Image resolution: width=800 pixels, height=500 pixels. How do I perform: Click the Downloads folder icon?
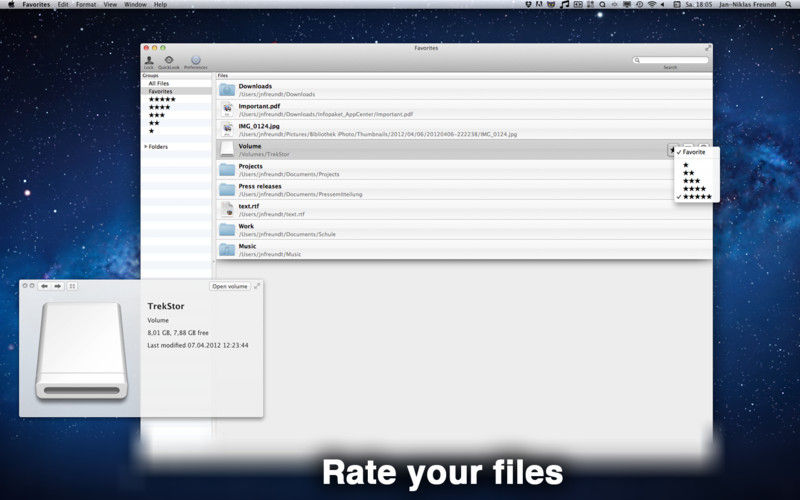coord(227,90)
